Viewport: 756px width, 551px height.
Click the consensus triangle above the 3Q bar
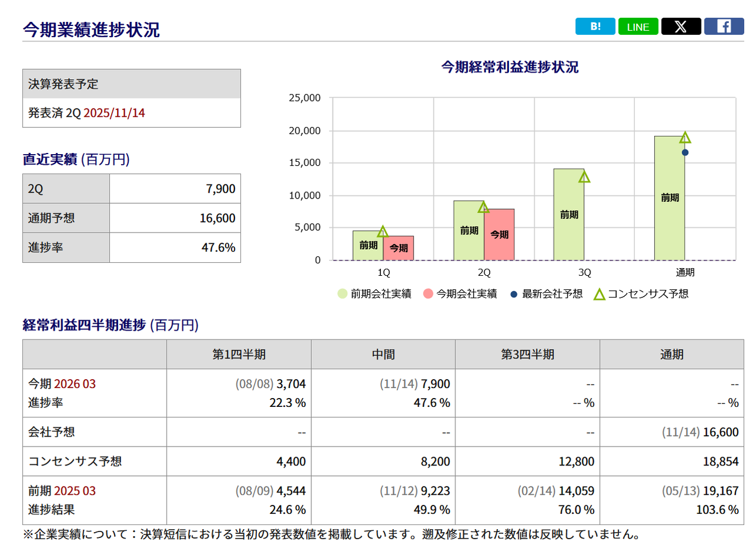point(584,177)
